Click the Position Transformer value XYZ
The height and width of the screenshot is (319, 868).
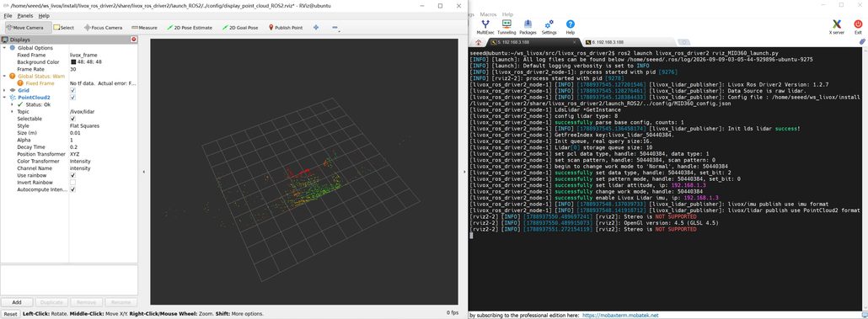tap(75, 154)
